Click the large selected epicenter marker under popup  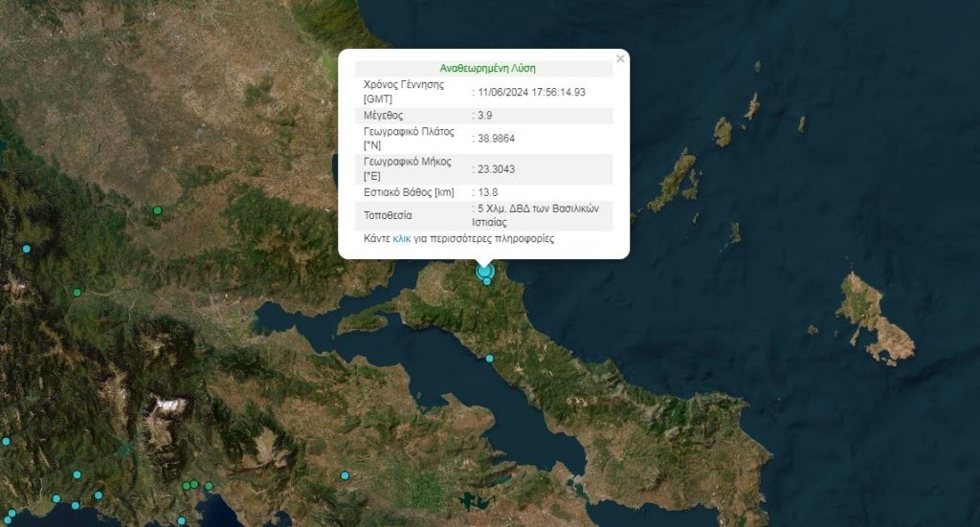pos(484,271)
